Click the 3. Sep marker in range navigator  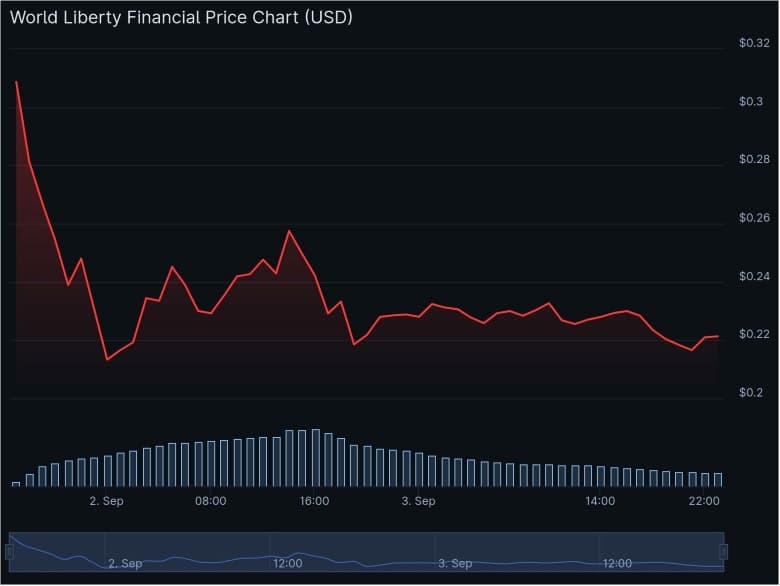click(x=455, y=564)
